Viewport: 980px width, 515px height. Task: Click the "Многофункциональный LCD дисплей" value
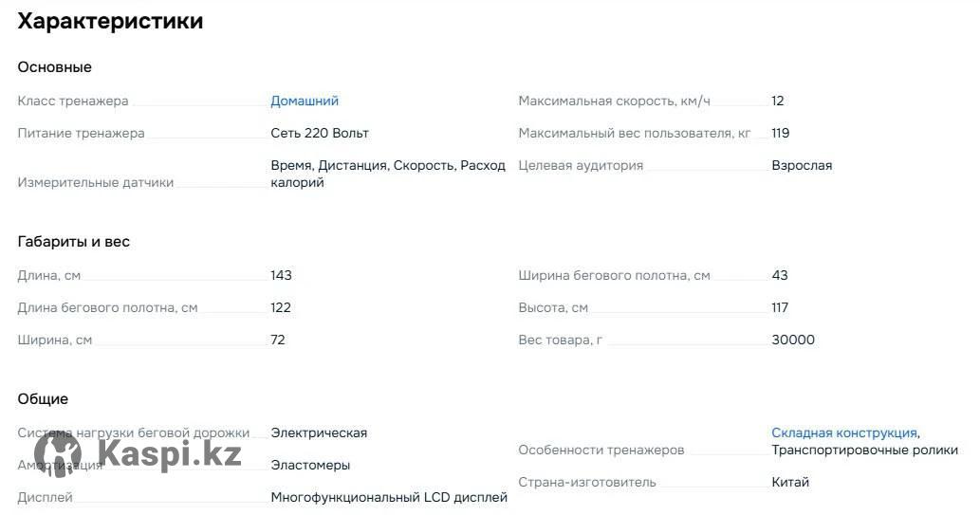pyautogui.click(x=389, y=497)
